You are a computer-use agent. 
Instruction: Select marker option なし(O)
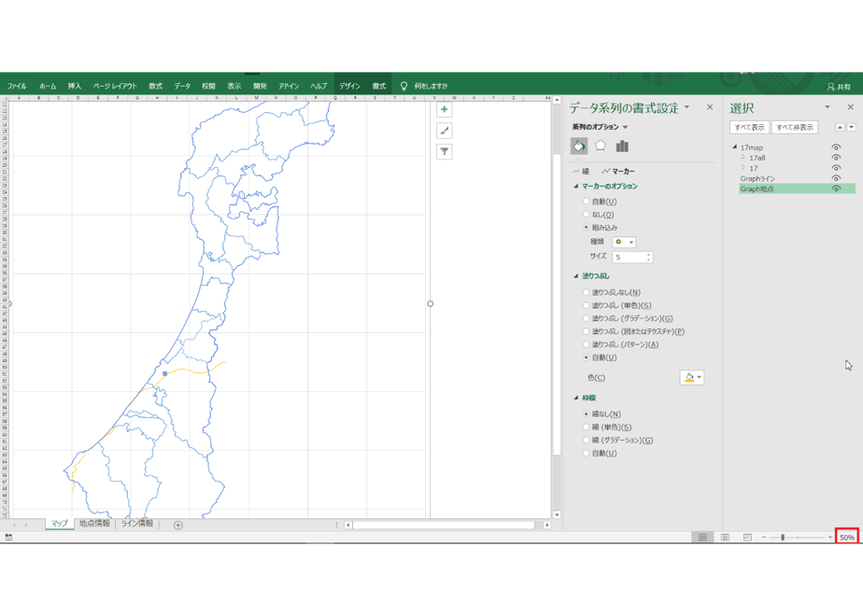(x=587, y=215)
